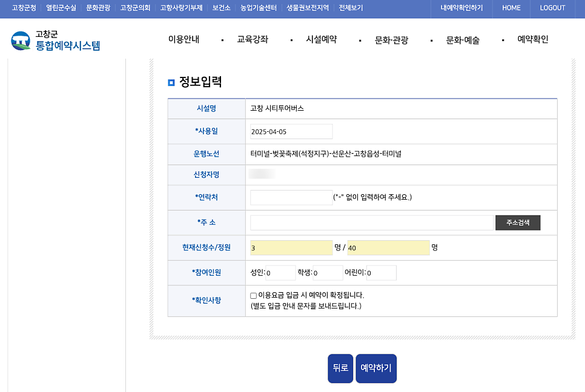Click the 현재신청수 field showing 3

click(291, 248)
